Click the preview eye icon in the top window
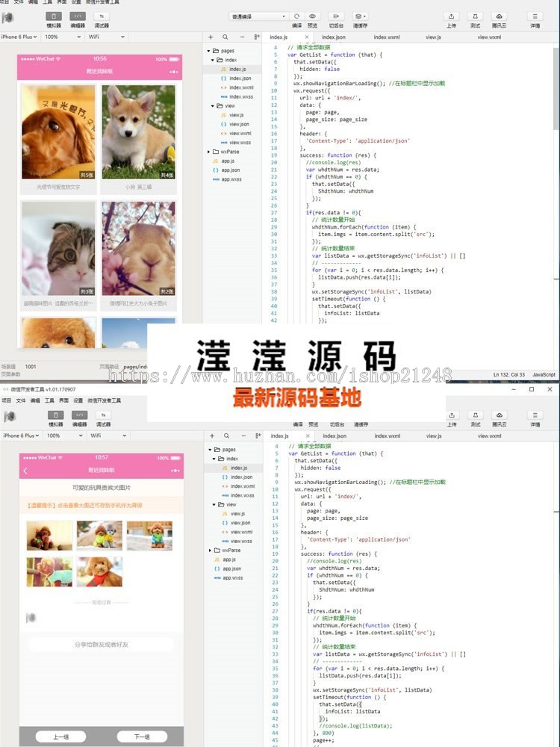This screenshot has height=747, width=560. tap(312, 16)
